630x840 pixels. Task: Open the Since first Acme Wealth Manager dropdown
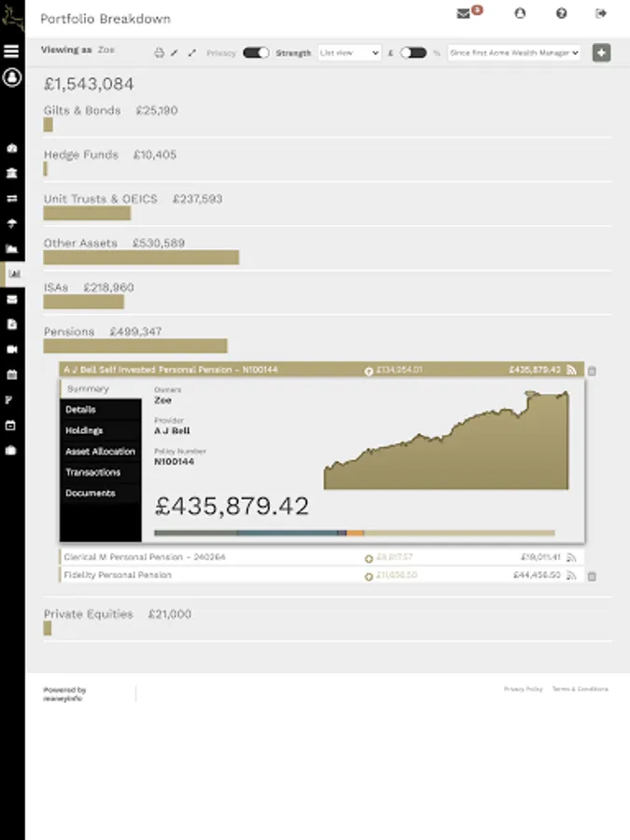coord(514,52)
